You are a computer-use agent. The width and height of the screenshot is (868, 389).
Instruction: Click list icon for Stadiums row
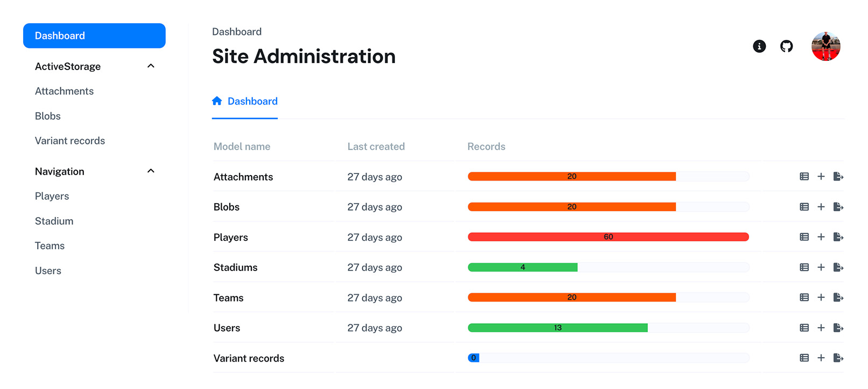804,267
